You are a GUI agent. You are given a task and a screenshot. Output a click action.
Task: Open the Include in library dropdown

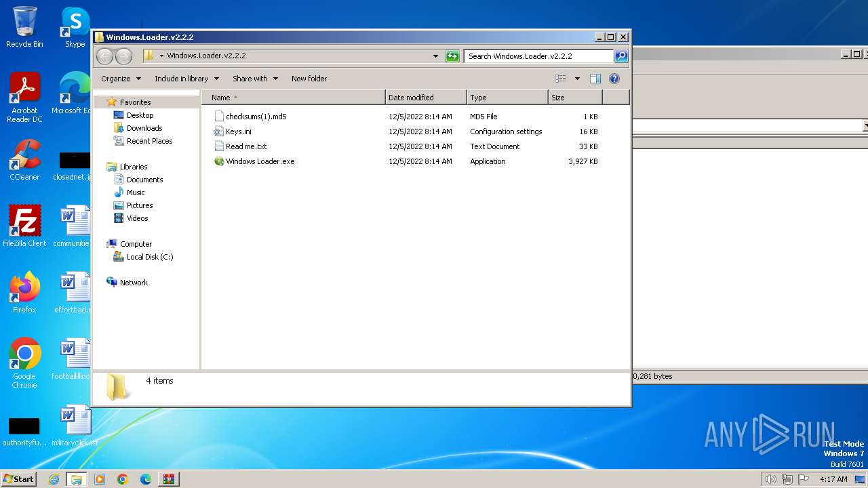(x=186, y=79)
